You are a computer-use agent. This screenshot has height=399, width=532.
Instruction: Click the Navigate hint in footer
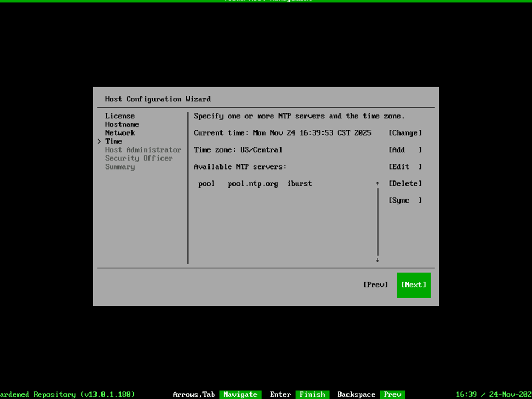coord(240,394)
